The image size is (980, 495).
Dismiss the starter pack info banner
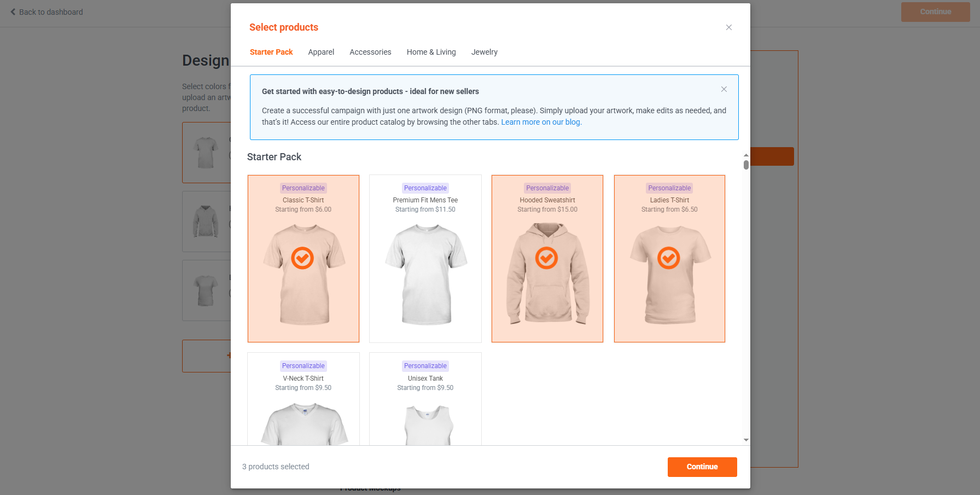724,89
